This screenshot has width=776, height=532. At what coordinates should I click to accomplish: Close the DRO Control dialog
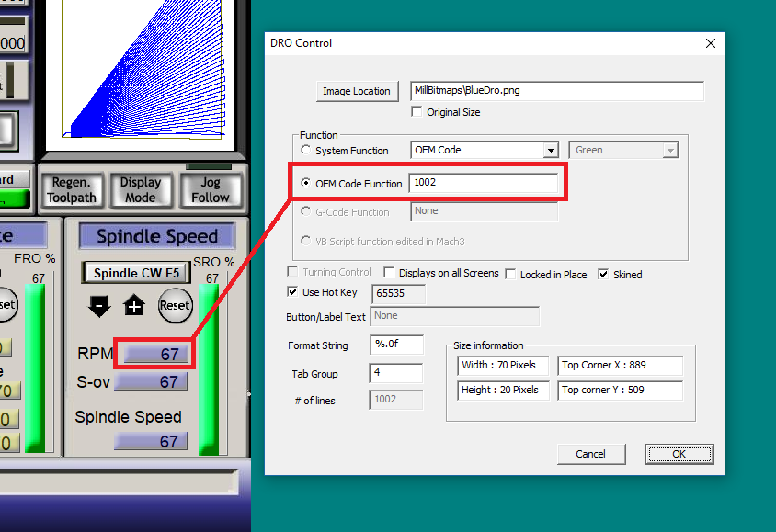click(x=711, y=43)
